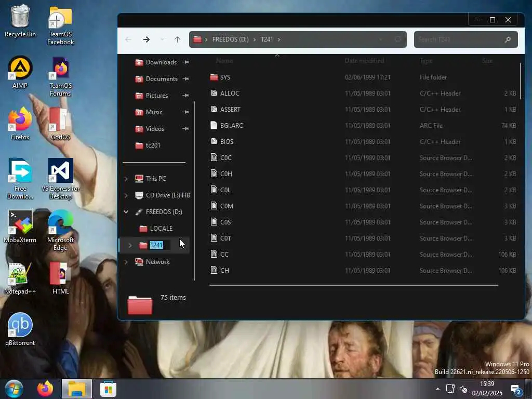The width and height of the screenshot is (532, 399).
Task: Go back in File Explorer
Action: [128, 39]
